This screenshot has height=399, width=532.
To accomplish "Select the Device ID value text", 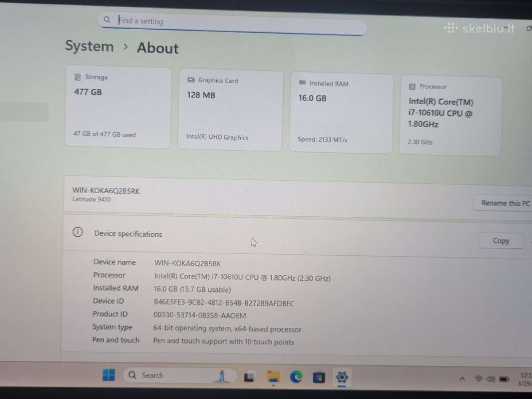I will 223,303.
